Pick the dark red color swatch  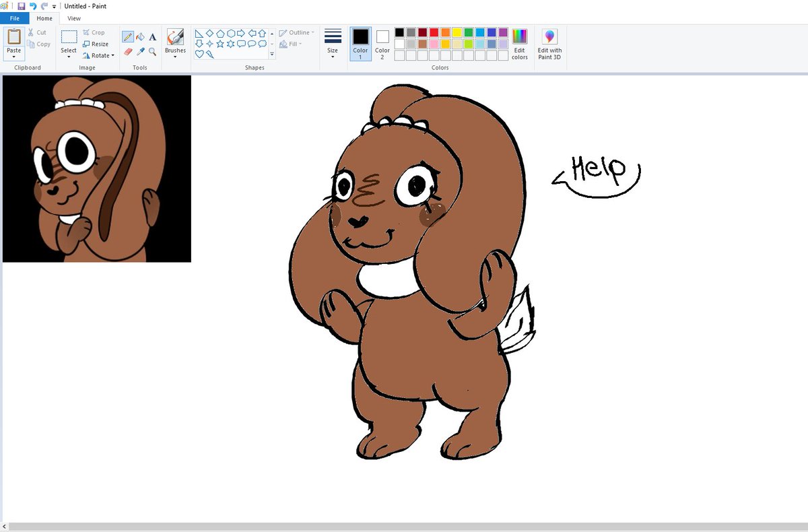422,32
